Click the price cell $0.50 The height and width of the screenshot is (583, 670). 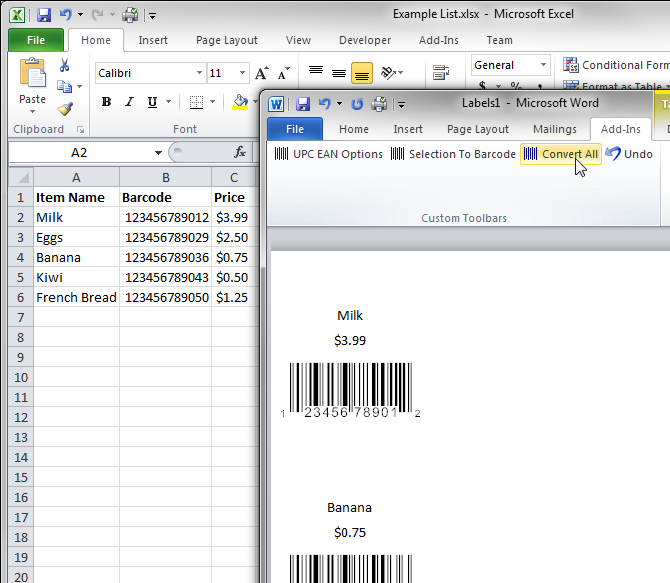point(235,277)
